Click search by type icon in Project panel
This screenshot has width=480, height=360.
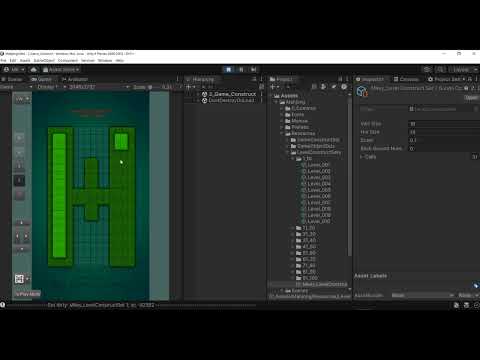[323, 87]
